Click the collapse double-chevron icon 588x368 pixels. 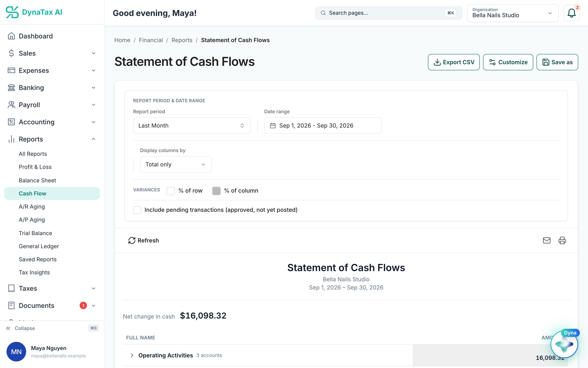click(x=8, y=328)
